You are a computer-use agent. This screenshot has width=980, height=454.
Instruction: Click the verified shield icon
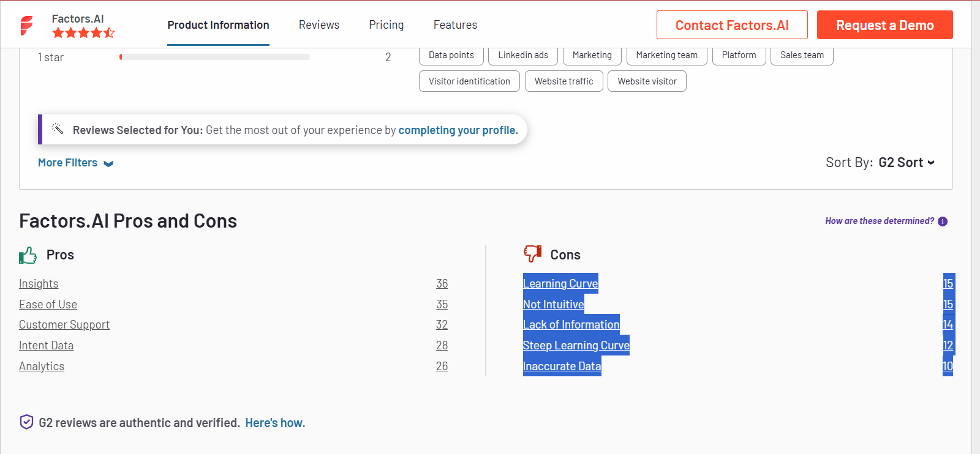click(26, 422)
